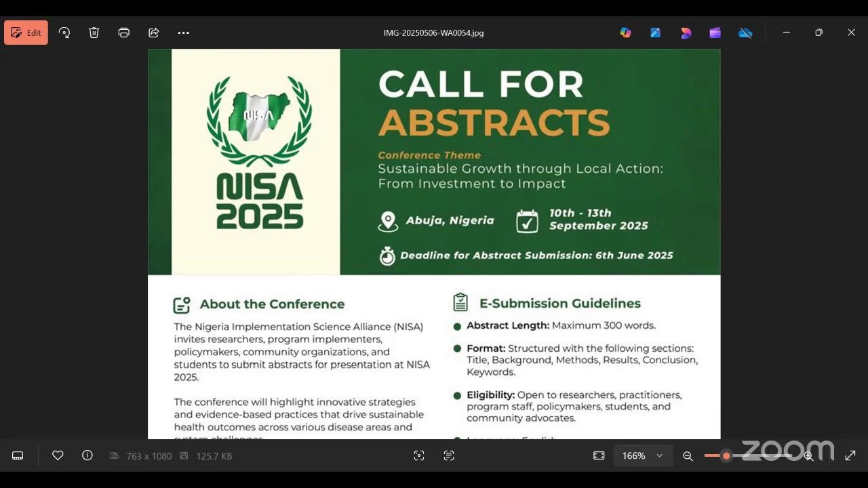Scan text in image using text icon
This screenshot has height=488, width=868.
coord(449,456)
